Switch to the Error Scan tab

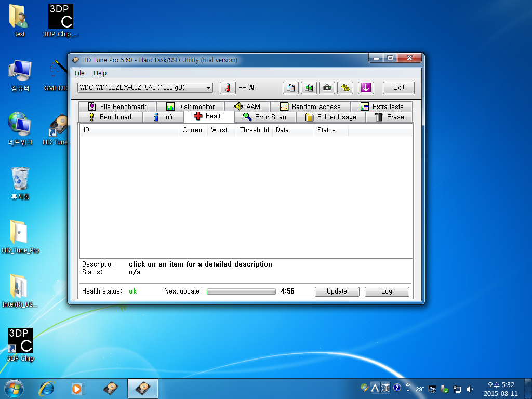point(265,117)
